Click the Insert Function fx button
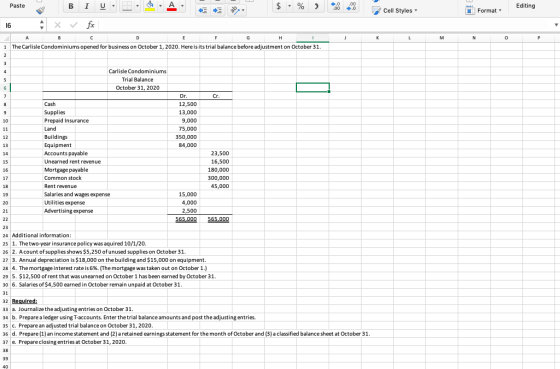 pos(91,25)
